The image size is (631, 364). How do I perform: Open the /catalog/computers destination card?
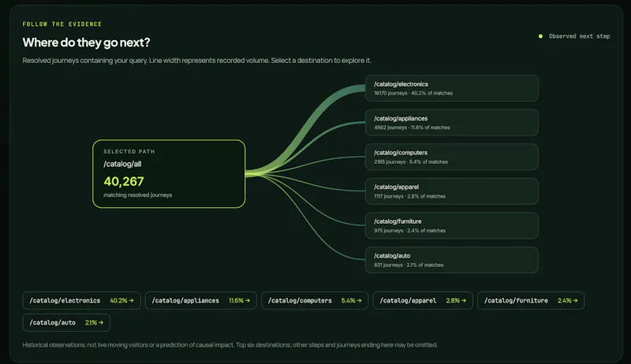tap(451, 157)
